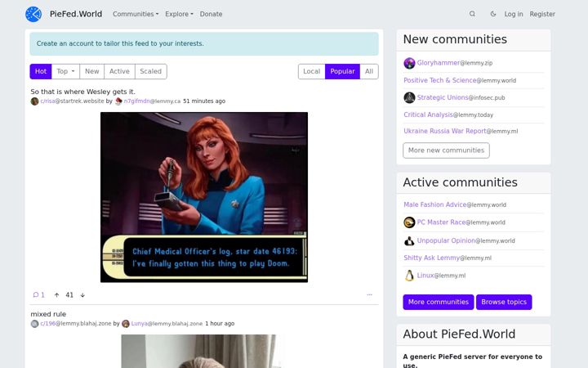Toggle dark mode moon icon

click(493, 14)
